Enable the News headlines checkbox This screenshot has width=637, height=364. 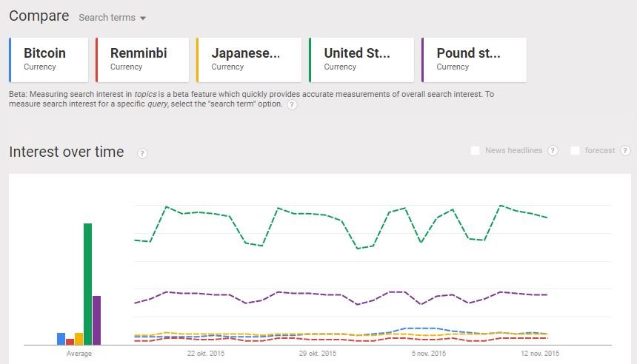(x=476, y=151)
